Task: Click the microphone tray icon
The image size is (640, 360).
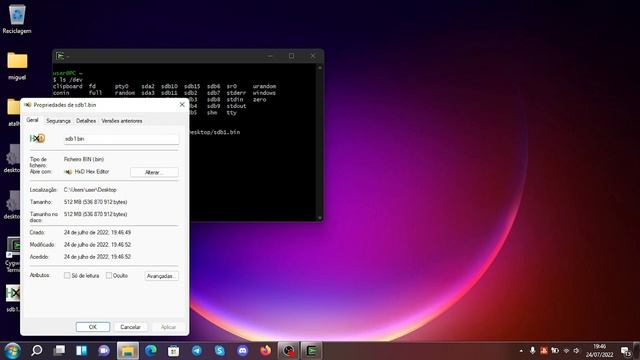Action: 532,351
